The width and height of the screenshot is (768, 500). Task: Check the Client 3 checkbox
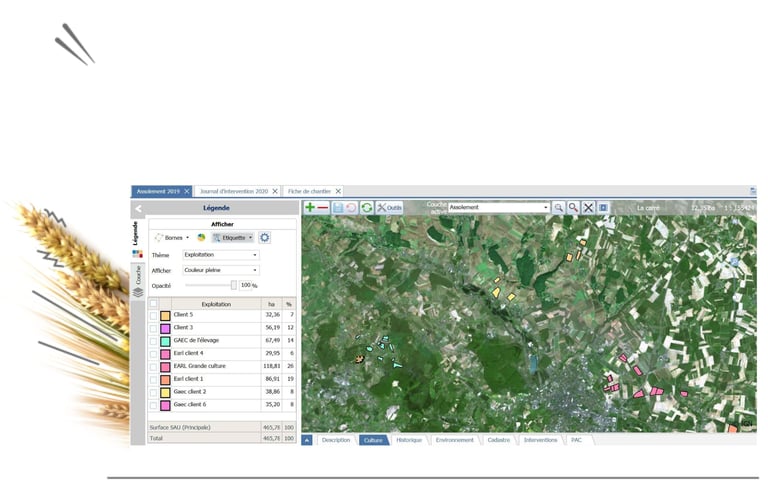153,329
